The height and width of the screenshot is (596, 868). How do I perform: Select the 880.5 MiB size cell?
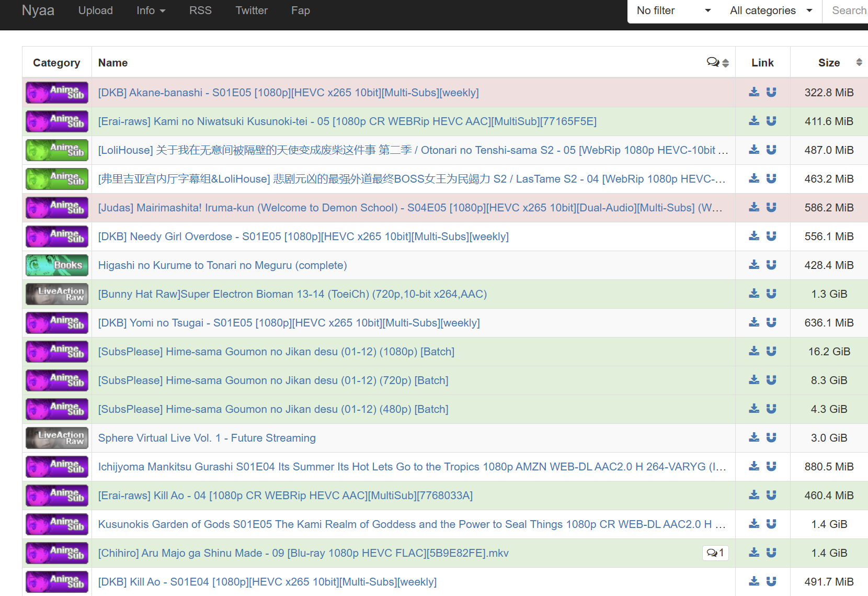[829, 467]
